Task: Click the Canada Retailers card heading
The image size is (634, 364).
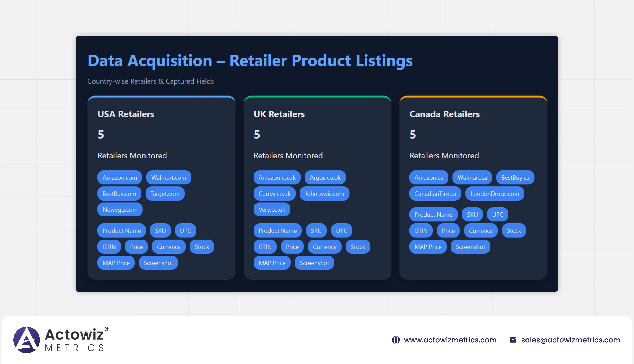Action: coord(444,114)
